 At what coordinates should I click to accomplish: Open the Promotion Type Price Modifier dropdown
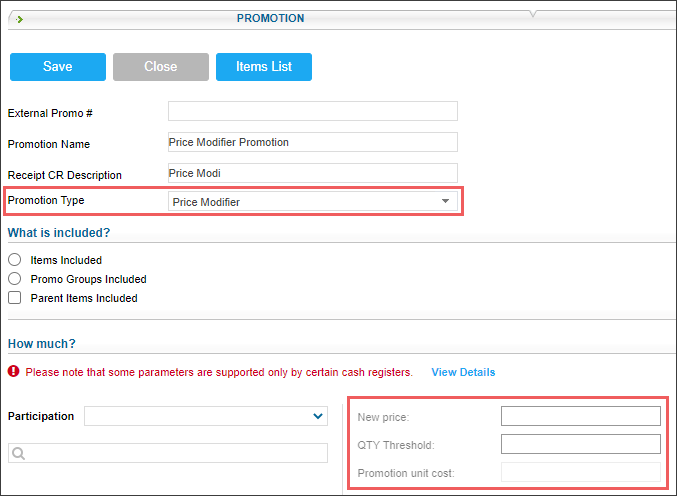click(313, 202)
